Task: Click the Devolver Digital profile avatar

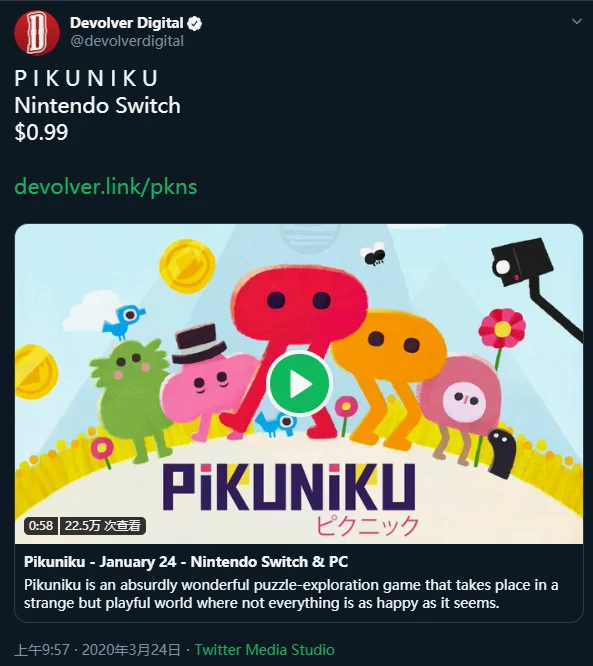Action: (37, 33)
